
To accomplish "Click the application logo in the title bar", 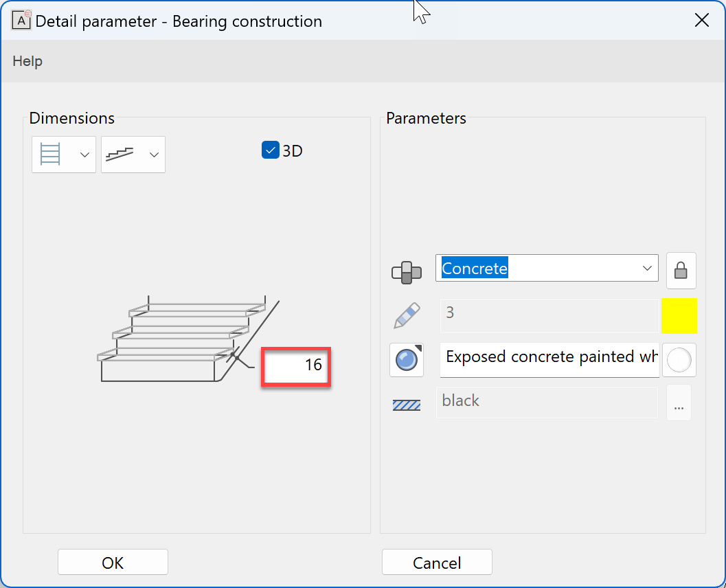I will pos(21,20).
